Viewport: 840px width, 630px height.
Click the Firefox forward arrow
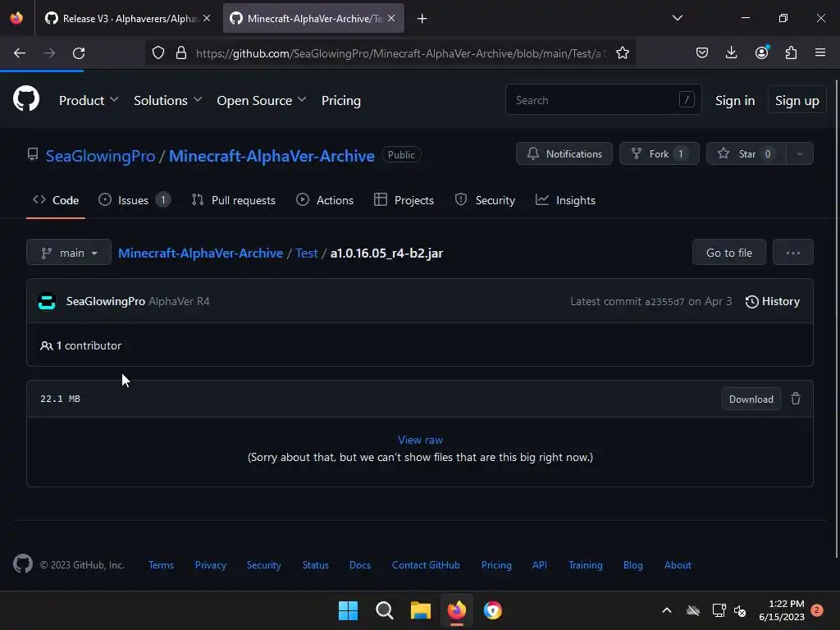tap(49, 53)
